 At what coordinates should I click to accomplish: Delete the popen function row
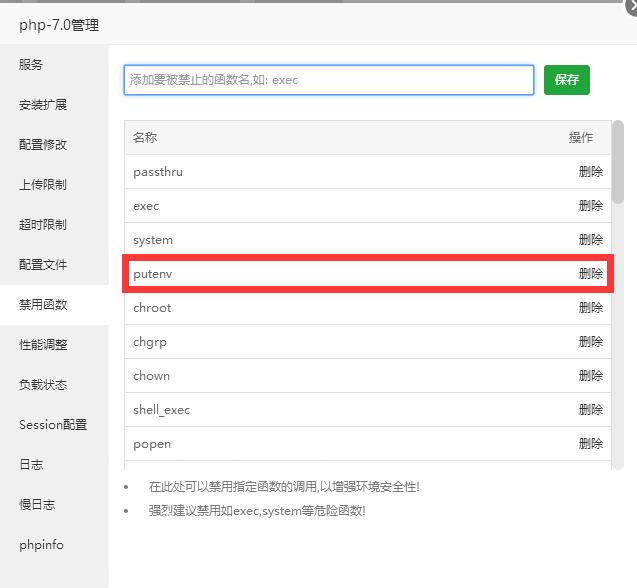[x=590, y=444]
